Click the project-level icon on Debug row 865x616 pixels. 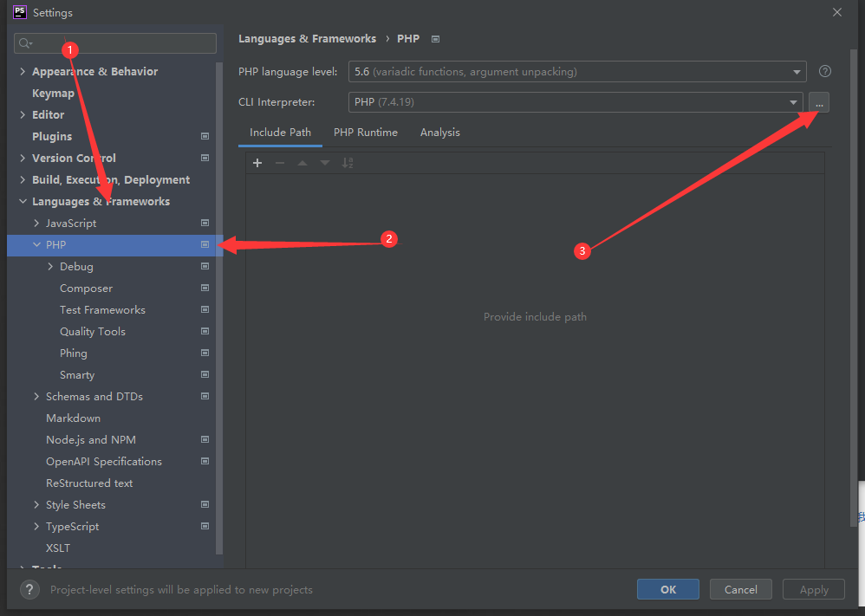click(205, 266)
